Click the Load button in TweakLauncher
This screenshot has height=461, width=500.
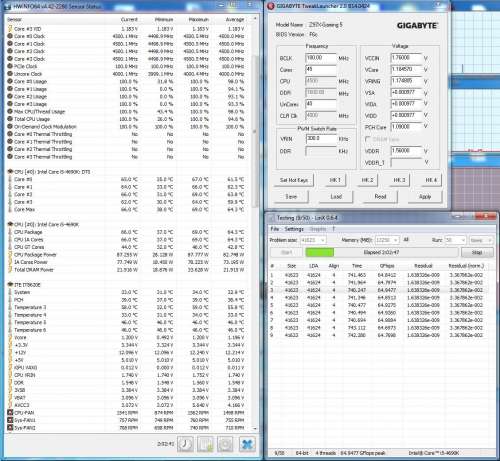[336, 197]
